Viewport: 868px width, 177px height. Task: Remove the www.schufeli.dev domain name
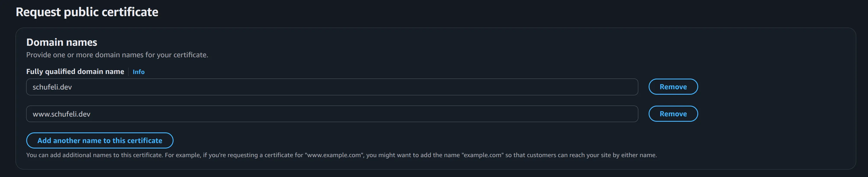coord(673,114)
